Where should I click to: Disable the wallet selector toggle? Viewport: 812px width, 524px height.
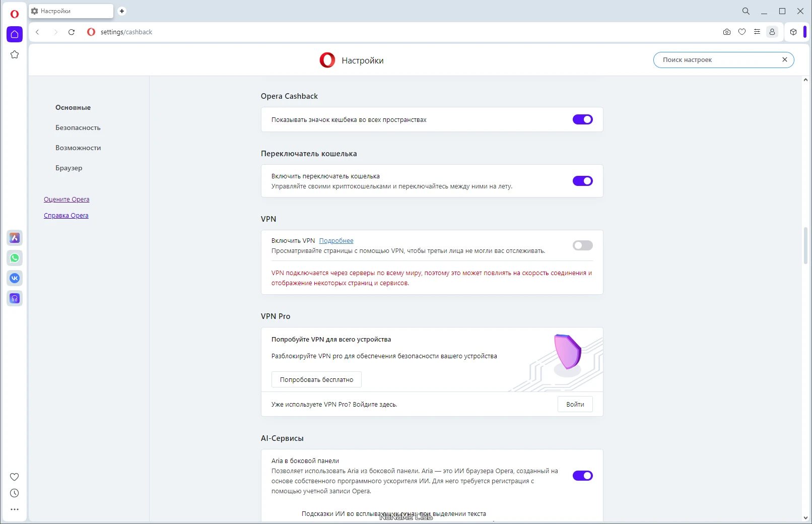tap(583, 181)
